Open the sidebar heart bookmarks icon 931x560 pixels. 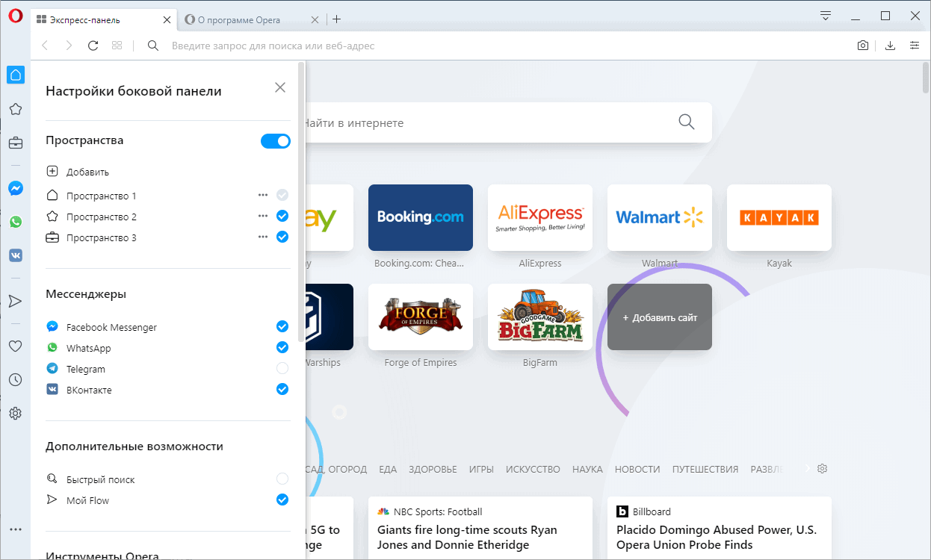pyautogui.click(x=15, y=346)
